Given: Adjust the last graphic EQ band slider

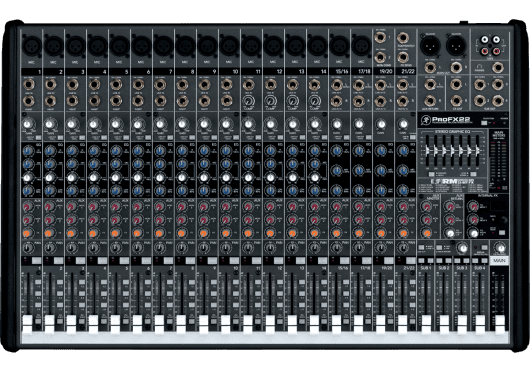Looking at the screenshot, I should tap(478, 151).
